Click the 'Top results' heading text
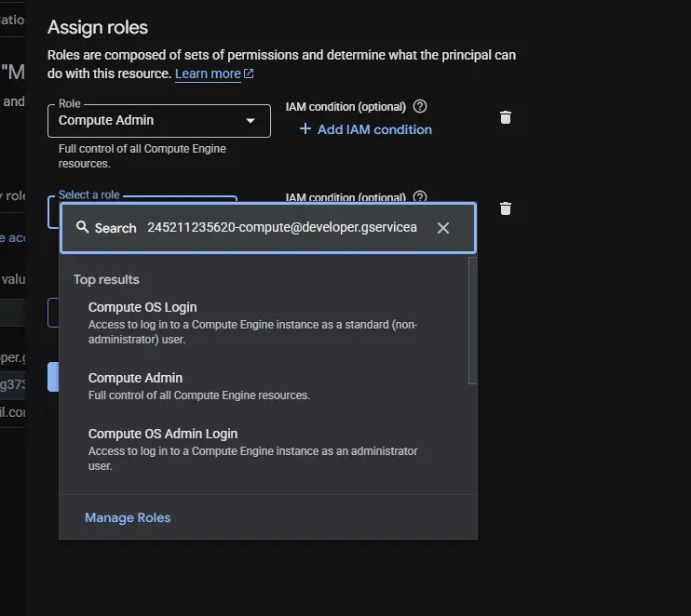The image size is (691, 616). coord(106,279)
